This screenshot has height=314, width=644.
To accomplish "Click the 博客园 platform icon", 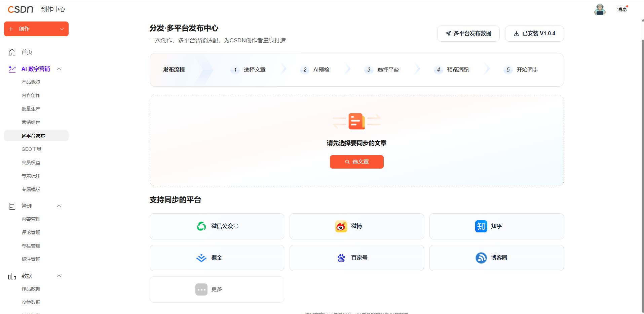I will point(481,258).
